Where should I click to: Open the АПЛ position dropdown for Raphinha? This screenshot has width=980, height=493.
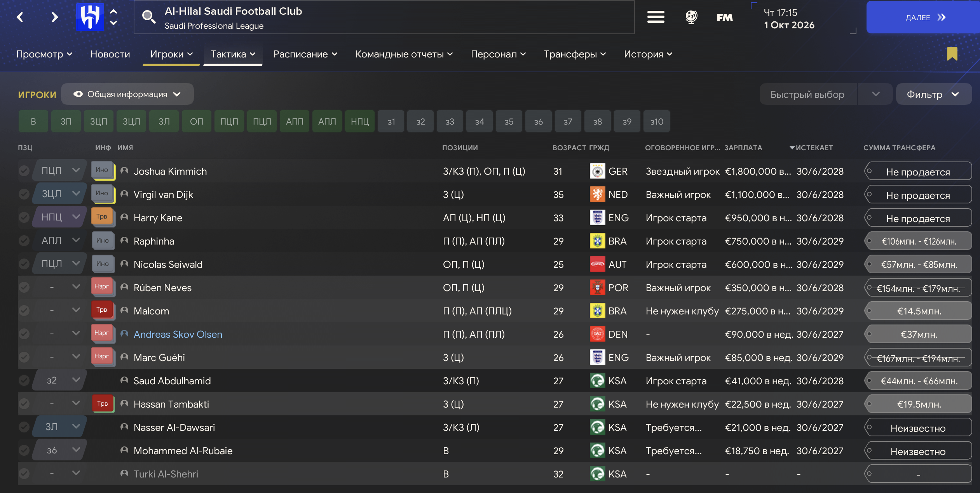(x=60, y=240)
